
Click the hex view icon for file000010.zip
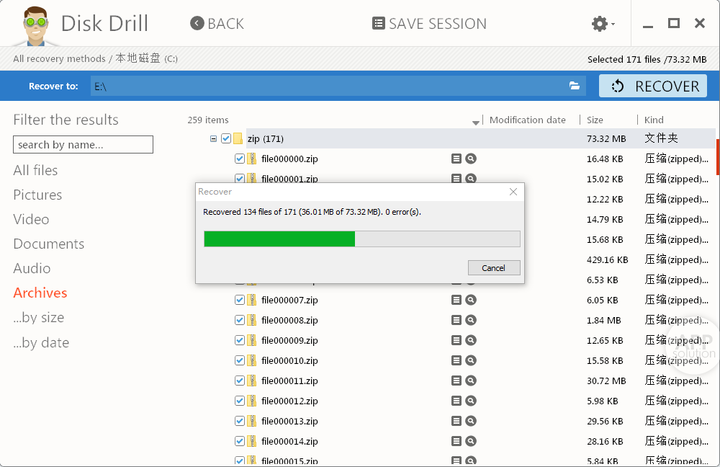click(x=456, y=360)
